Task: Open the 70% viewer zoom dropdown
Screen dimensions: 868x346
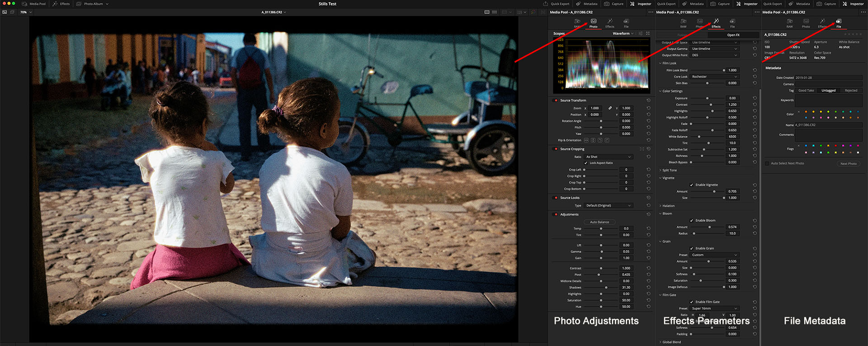Action: pos(26,12)
